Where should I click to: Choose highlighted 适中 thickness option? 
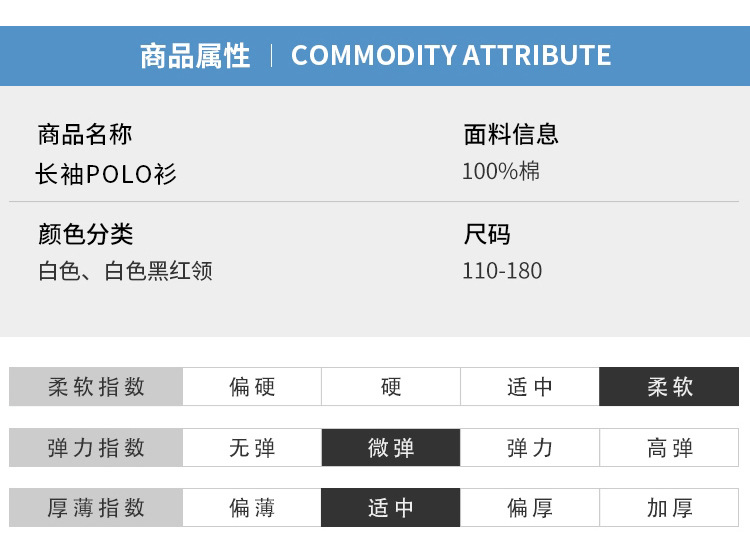391,508
